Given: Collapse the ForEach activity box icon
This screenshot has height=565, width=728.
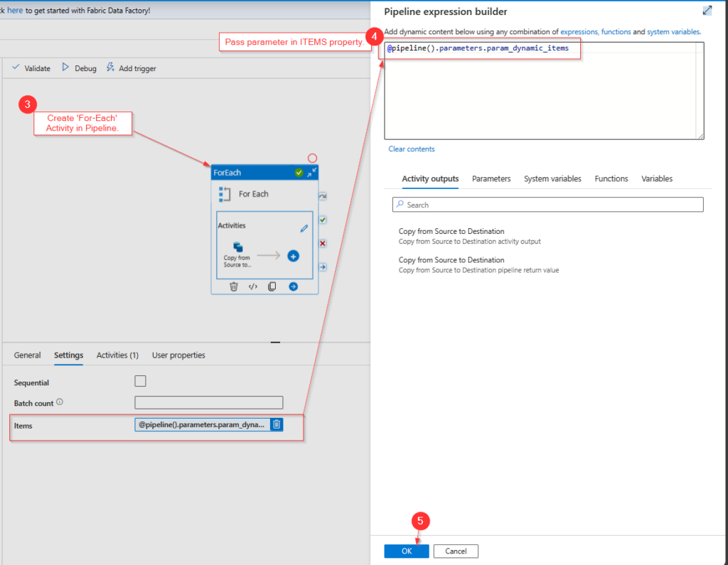Looking at the screenshot, I should [x=312, y=172].
